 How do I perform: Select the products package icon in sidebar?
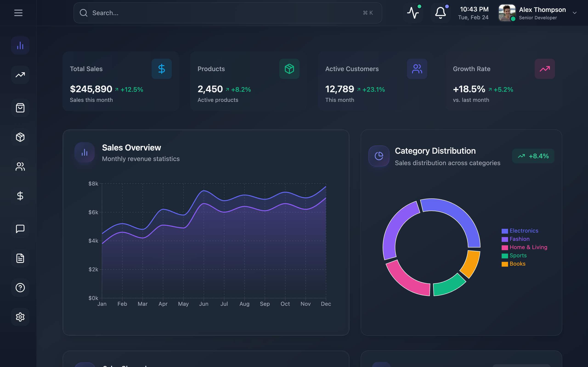point(20,137)
